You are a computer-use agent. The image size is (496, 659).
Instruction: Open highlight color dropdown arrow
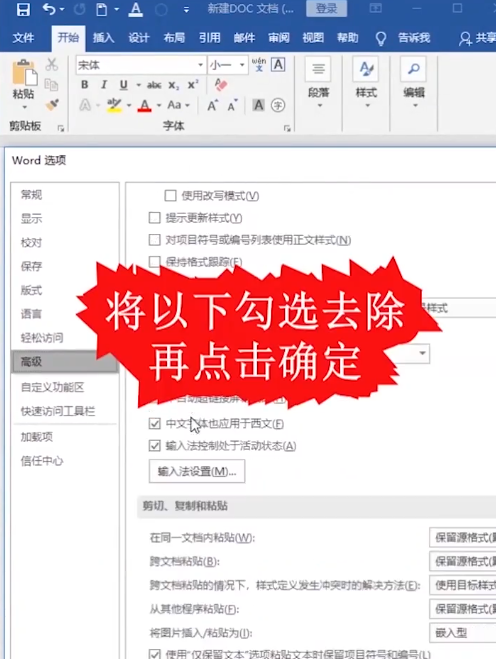tap(129, 105)
